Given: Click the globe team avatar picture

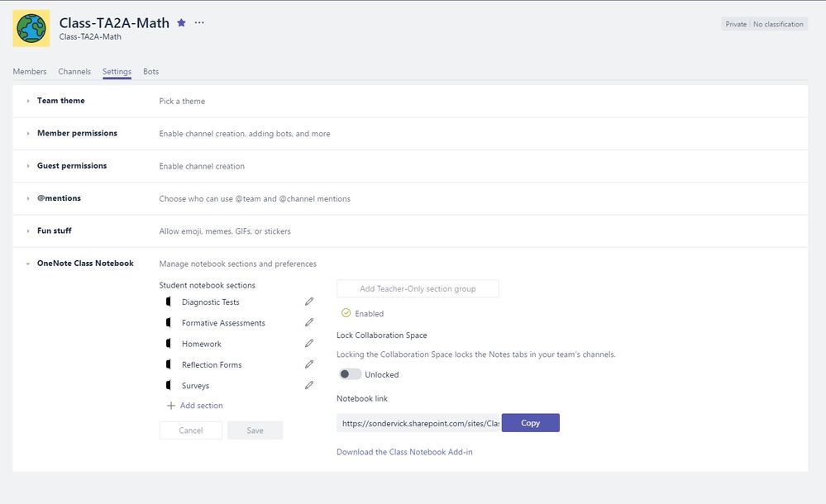Looking at the screenshot, I should (x=31, y=29).
